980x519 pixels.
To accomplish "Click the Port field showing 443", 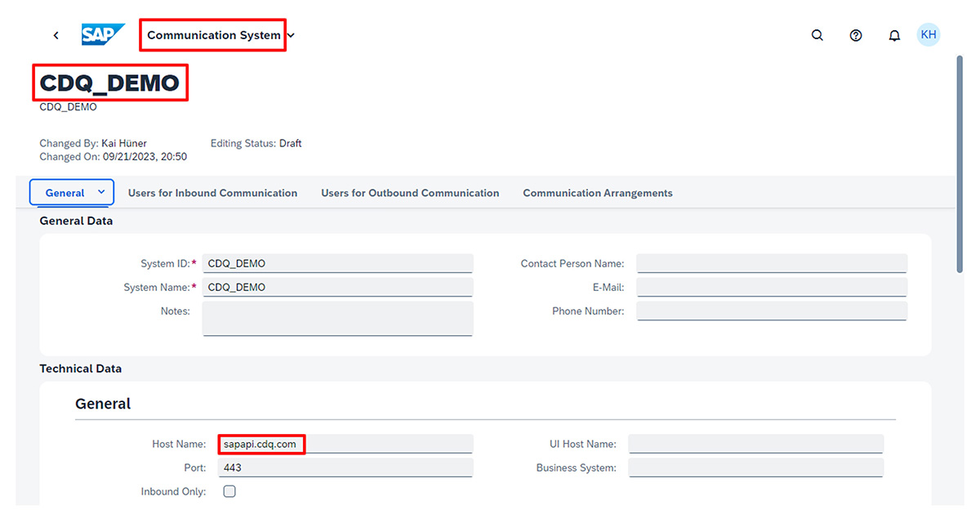I will [345, 468].
